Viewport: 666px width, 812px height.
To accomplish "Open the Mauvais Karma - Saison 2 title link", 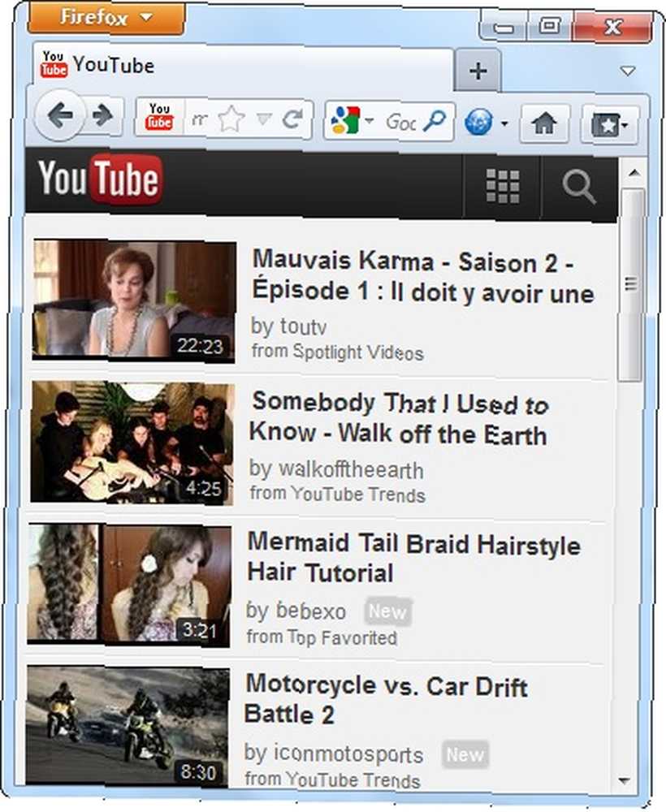I will tap(422, 277).
